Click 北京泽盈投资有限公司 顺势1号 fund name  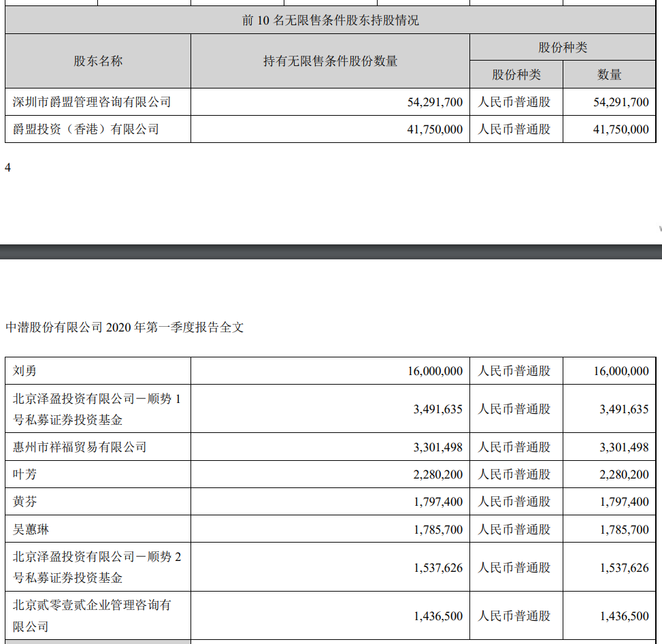97,409
